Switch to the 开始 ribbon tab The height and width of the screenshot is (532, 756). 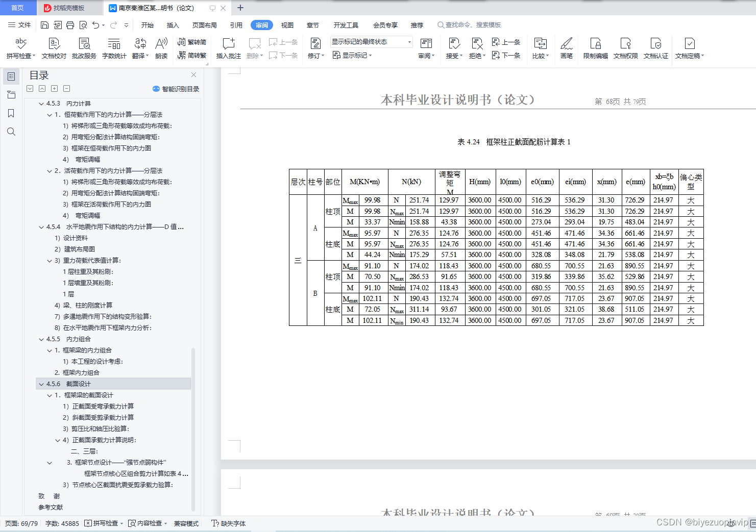[148, 25]
